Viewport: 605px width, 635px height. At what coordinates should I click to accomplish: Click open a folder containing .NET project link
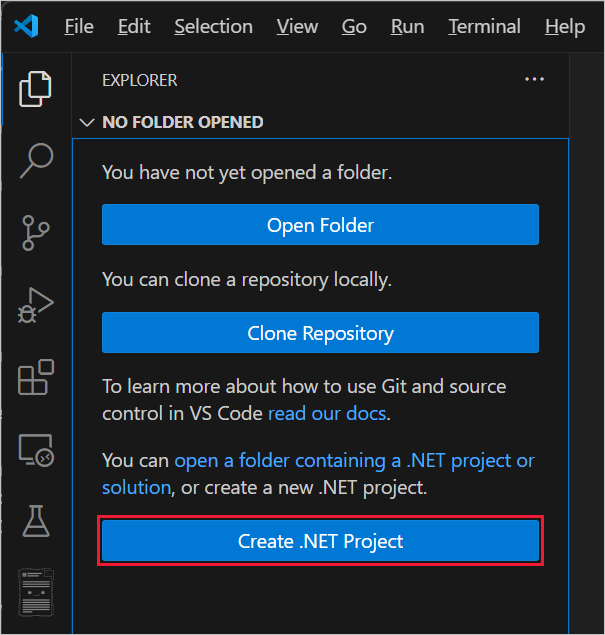(354, 461)
